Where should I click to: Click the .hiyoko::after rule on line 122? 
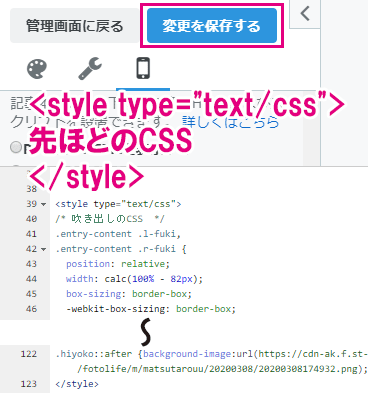(x=211, y=354)
